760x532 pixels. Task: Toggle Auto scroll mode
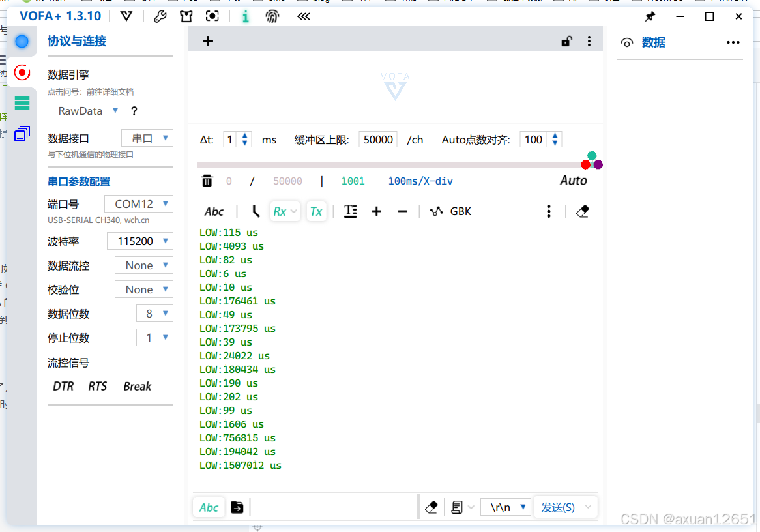pos(574,181)
